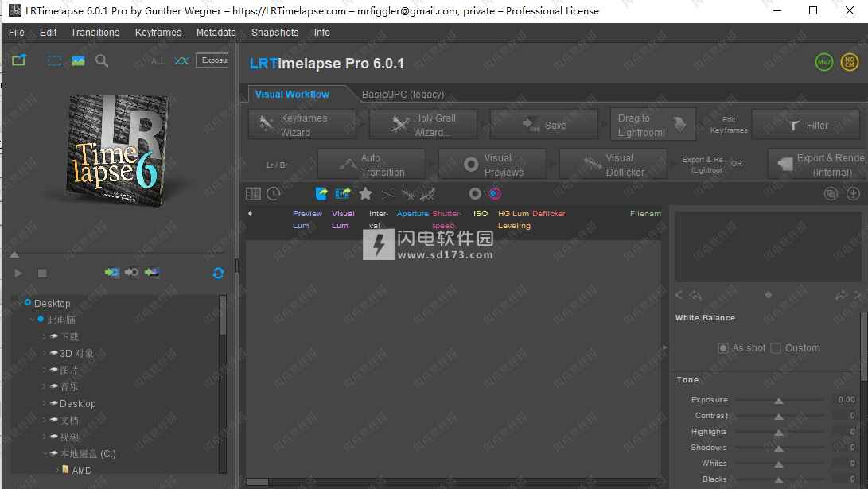The width and height of the screenshot is (868, 489).
Task: Enable the Custom white balance checkbox
Action: (x=776, y=348)
